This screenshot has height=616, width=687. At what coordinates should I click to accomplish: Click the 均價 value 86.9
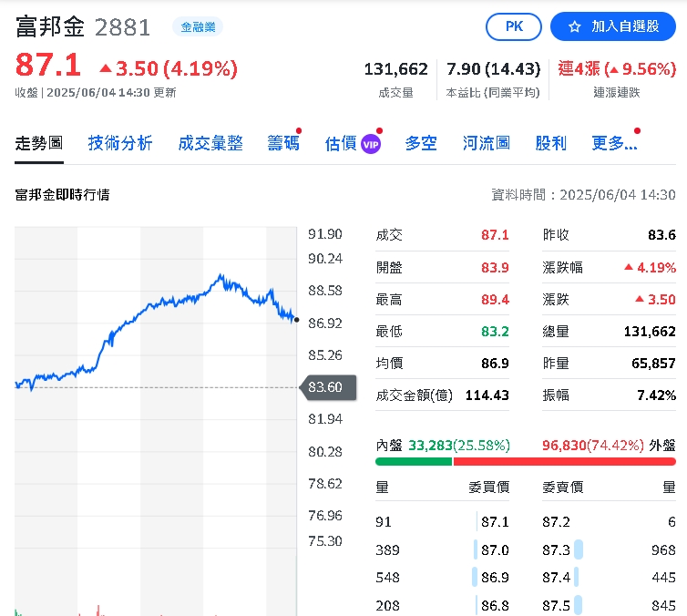(495, 364)
